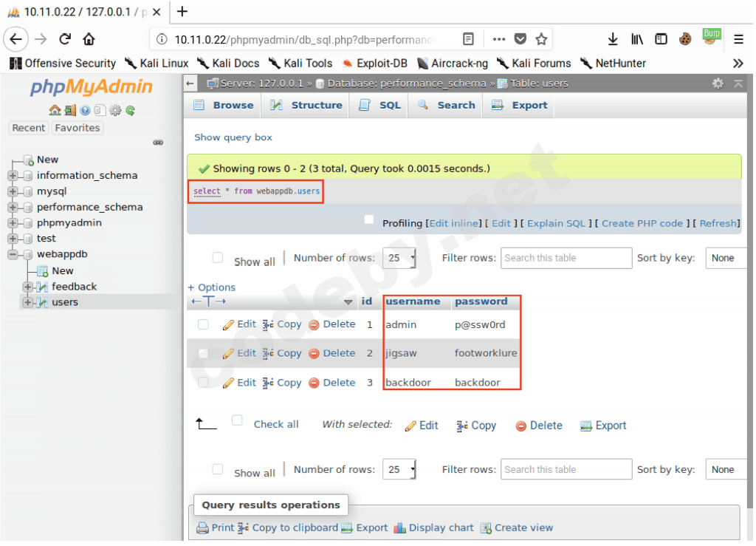Expand mysql database tree node
Image resolution: width=756 pixels, height=546 pixels.
13,192
